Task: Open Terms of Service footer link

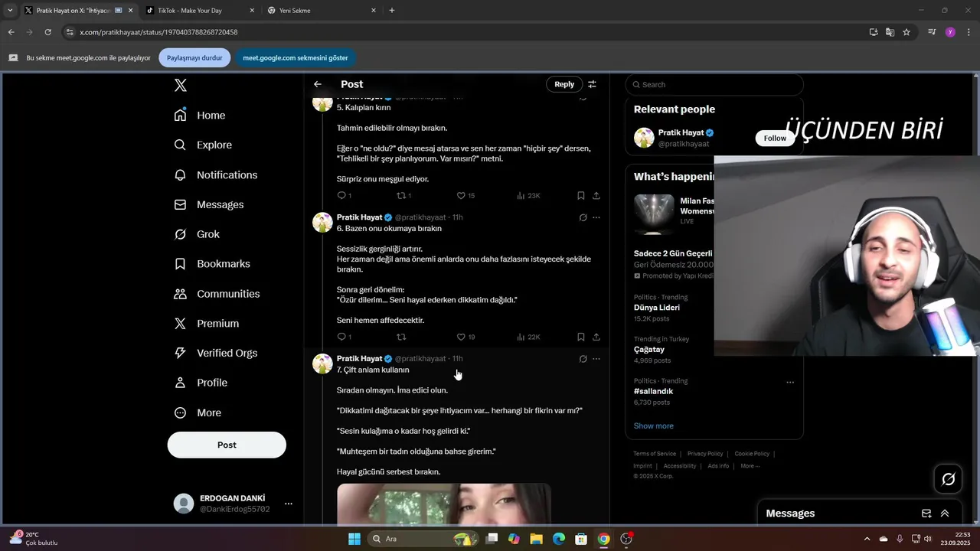Action: pyautogui.click(x=655, y=454)
